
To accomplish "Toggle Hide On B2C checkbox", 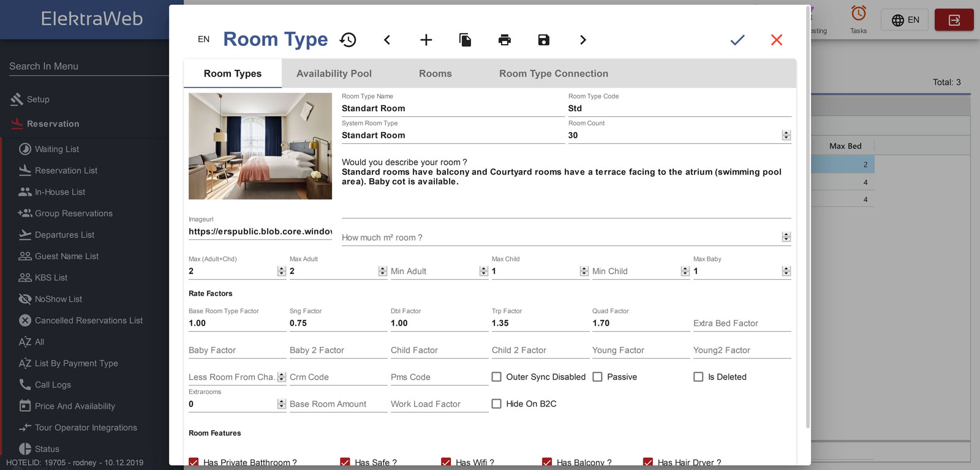I will pyautogui.click(x=497, y=404).
